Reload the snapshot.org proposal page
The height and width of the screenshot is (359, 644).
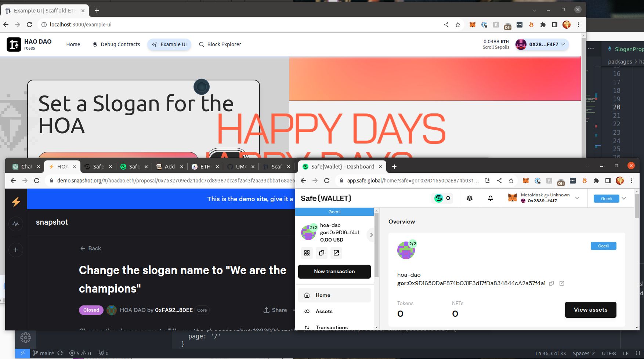(x=37, y=181)
